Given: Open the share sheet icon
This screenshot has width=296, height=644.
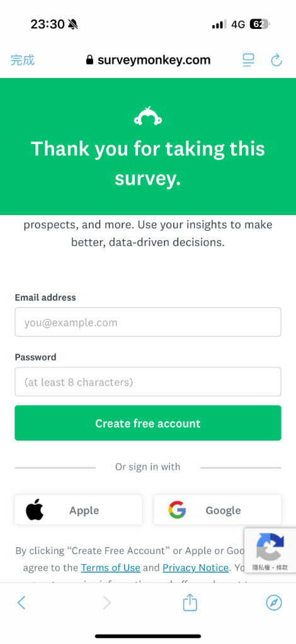Looking at the screenshot, I should pyautogui.click(x=190, y=602).
